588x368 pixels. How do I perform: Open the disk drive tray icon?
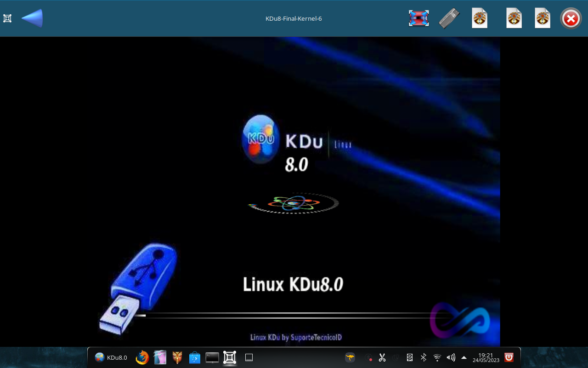[410, 357]
